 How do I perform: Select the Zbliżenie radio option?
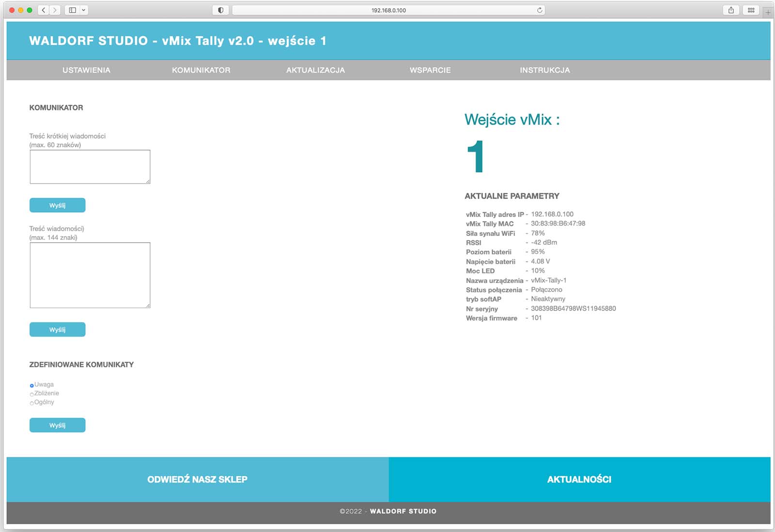tap(32, 394)
